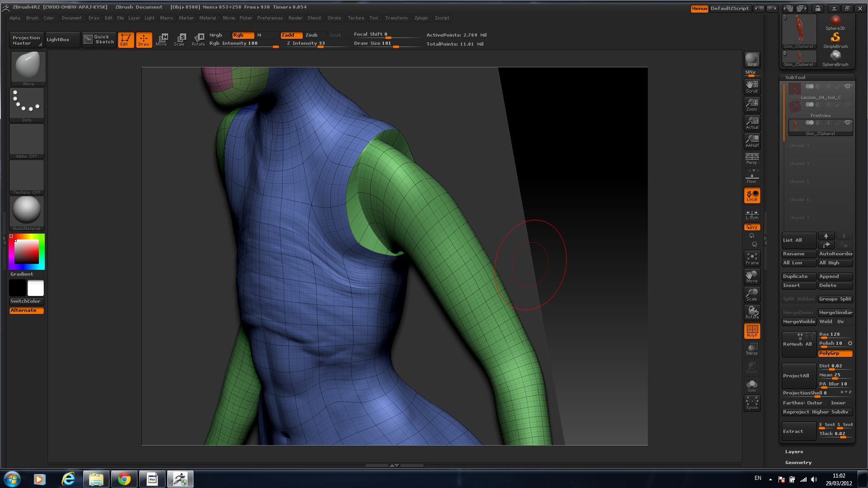The width and height of the screenshot is (868, 488).
Task: Expand the Geometry palette section
Action: tap(798, 462)
